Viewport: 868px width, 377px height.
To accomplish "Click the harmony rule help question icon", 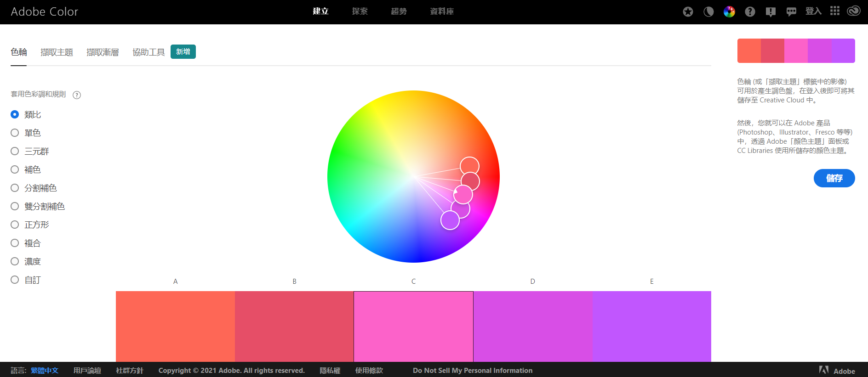I will pyautogui.click(x=77, y=95).
